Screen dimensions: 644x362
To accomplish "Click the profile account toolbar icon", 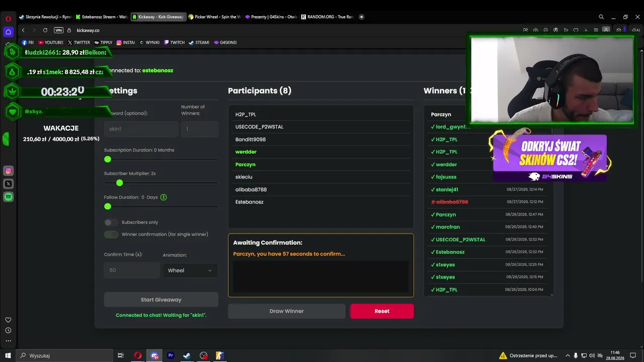I will click(x=606, y=30).
